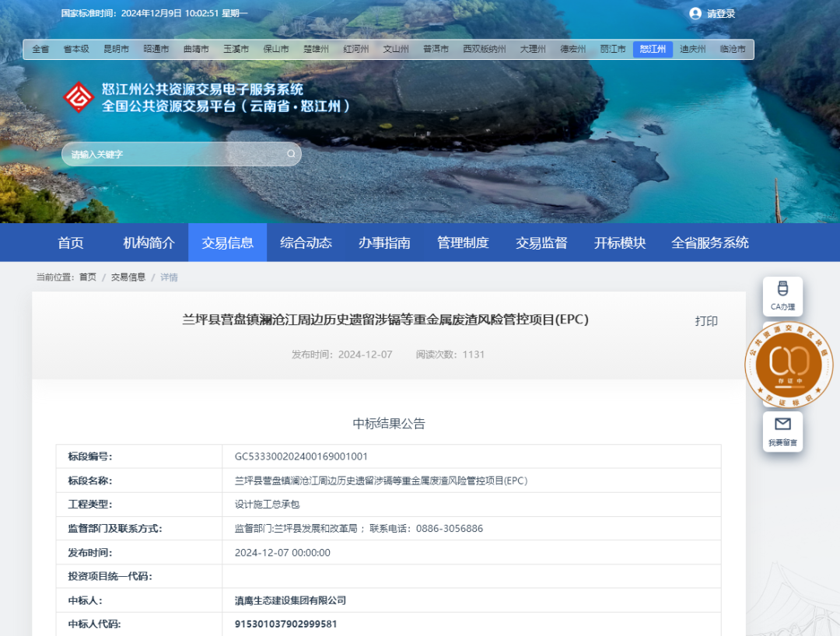
Task: Click the search magnifier icon
Action: pos(289,154)
